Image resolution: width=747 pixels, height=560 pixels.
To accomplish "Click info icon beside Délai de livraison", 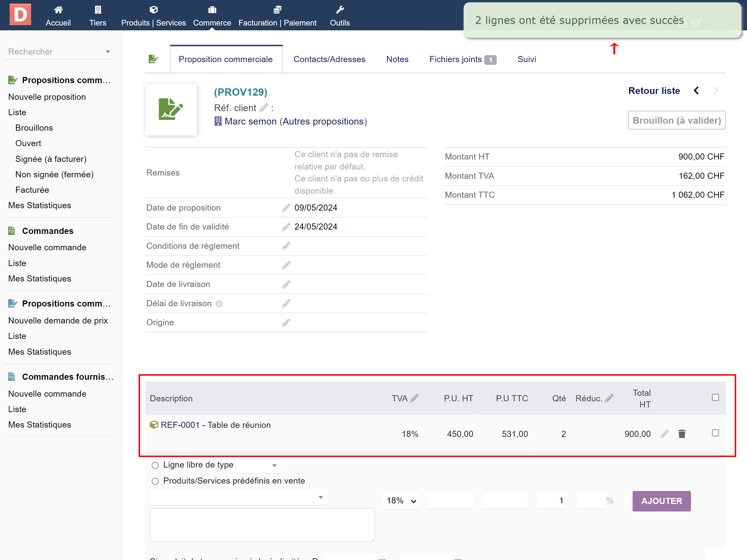I will pyautogui.click(x=219, y=303).
